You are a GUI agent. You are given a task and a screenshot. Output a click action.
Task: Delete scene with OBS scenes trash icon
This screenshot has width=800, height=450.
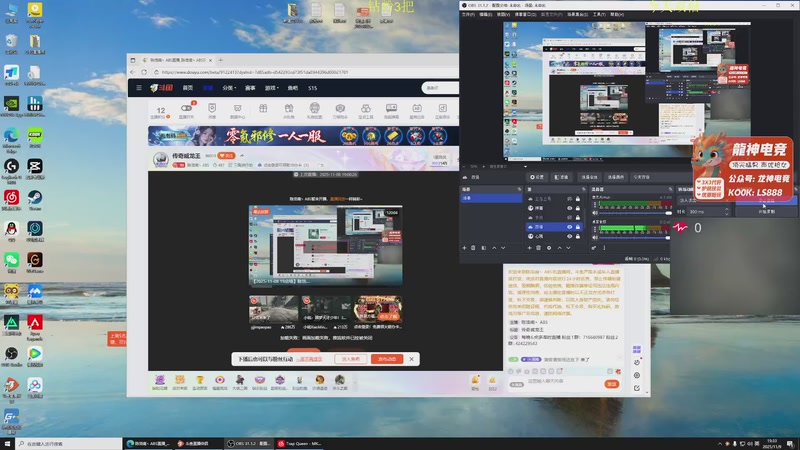click(473, 248)
